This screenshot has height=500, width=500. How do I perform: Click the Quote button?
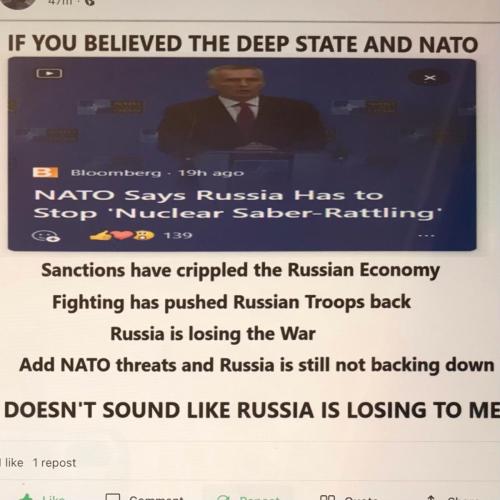pos(348,497)
